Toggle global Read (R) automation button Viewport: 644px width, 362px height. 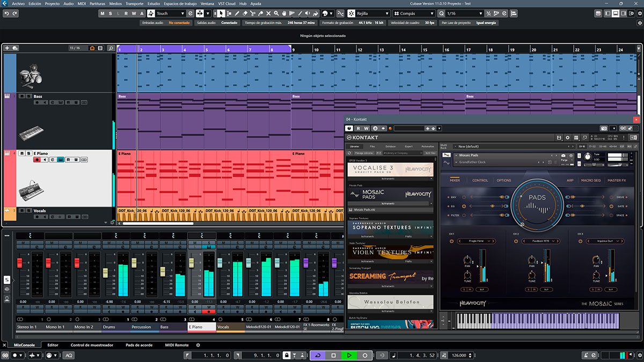pyautogui.click(x=126, y=13)
